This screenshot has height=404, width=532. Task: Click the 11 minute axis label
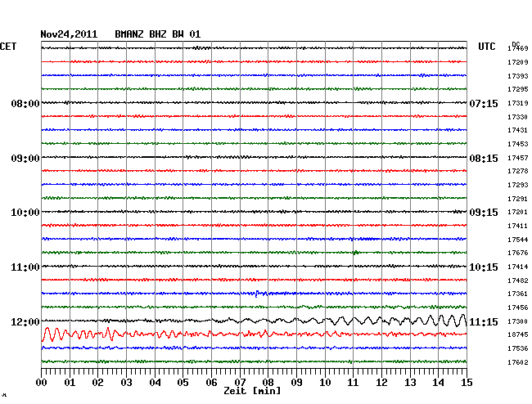point(353,383)
